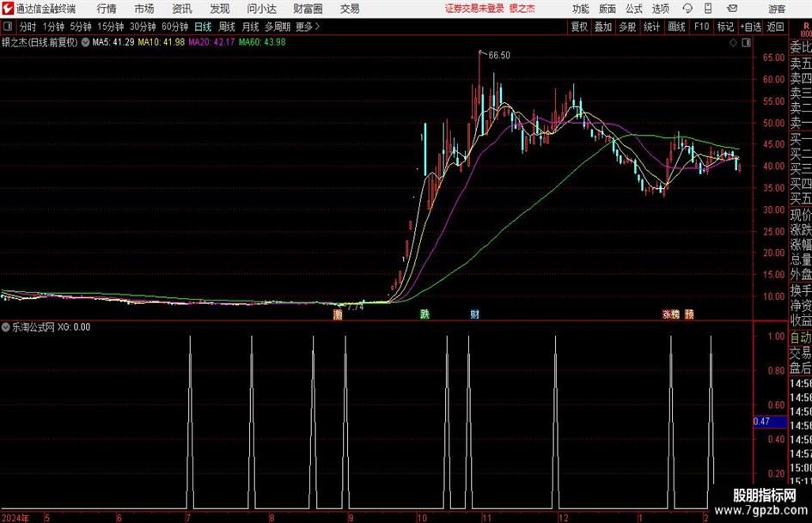The width and height of the screenshot is (812, 523).
Task: Click the 证券交易未登录 login link
Action: click(473, 9)
